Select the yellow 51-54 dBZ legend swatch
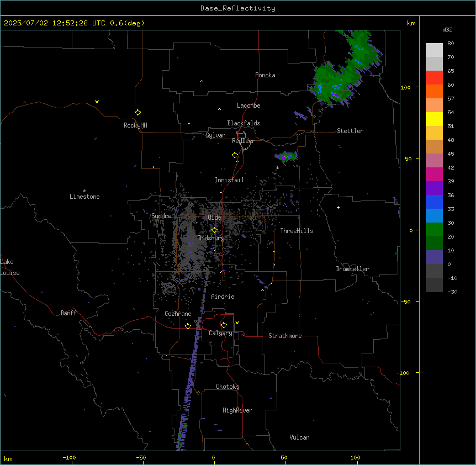Viewport: 476px width, 465px height. 434,119
